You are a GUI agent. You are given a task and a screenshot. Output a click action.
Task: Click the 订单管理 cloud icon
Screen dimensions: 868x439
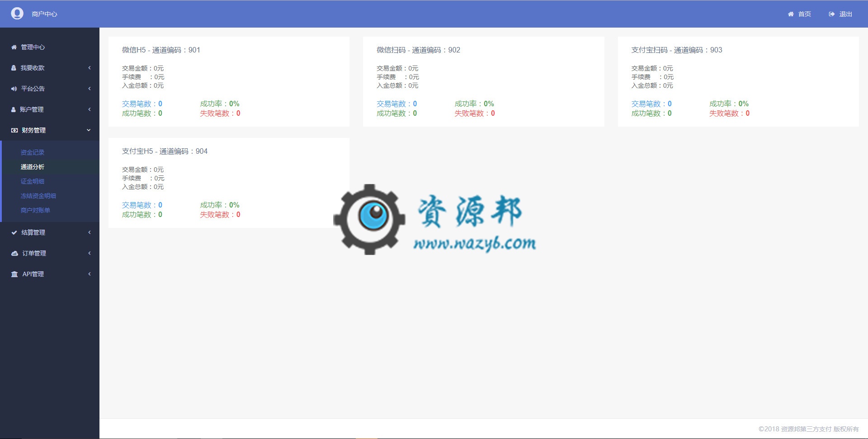tap(14, 253)
